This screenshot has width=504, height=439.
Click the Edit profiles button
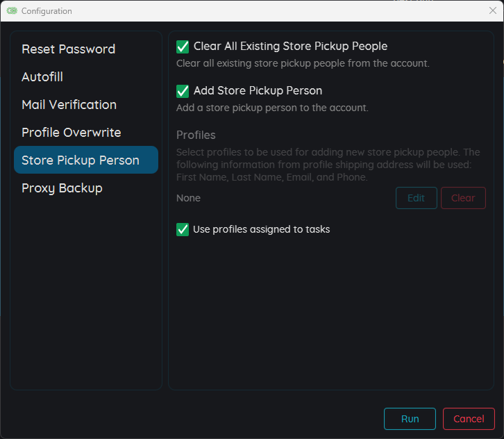pyautogui.click(x=417, y=198)
